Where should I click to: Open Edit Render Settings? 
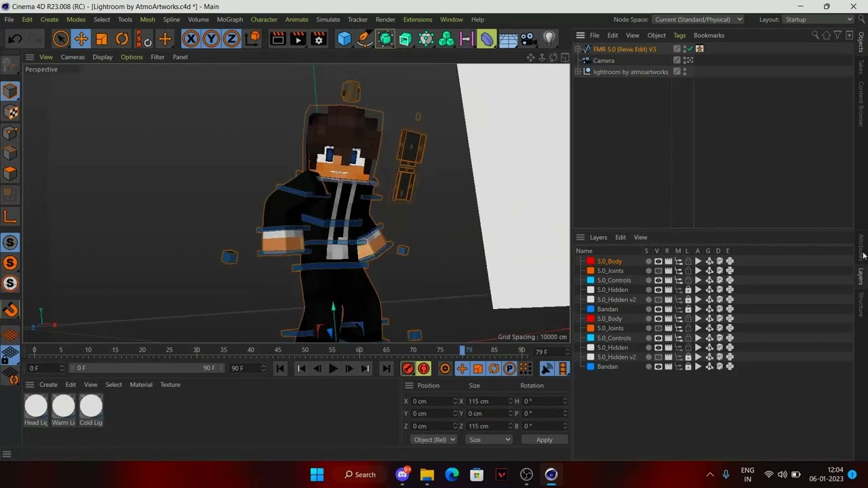(319, 39)
